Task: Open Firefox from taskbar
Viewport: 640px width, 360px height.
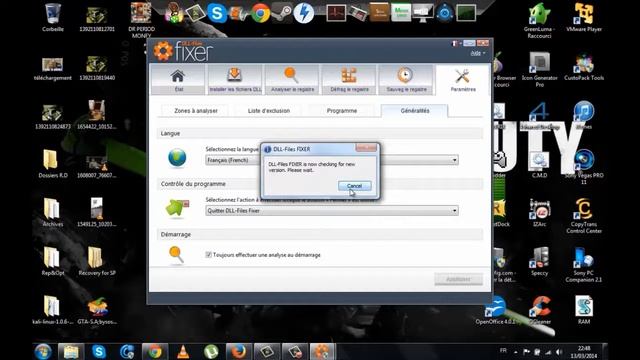Action: click(x=239, y=352)
